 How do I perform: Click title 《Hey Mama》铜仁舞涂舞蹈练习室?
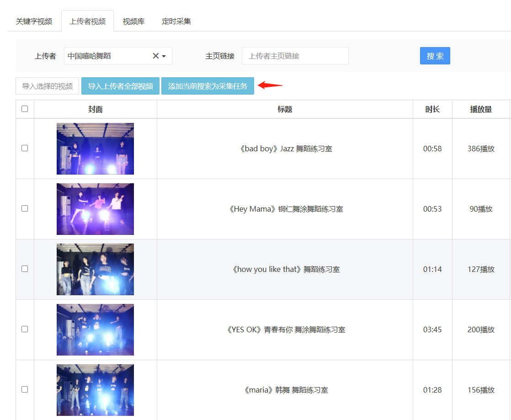[285, 209]
